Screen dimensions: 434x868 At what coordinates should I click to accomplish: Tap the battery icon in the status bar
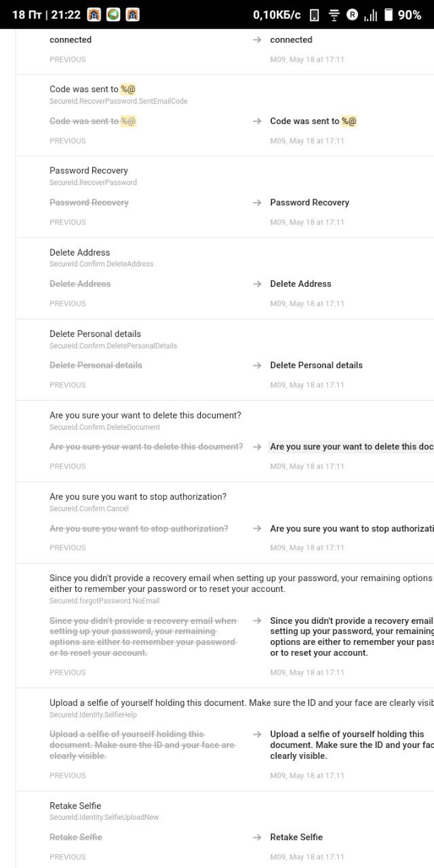(x=389, y=15)
